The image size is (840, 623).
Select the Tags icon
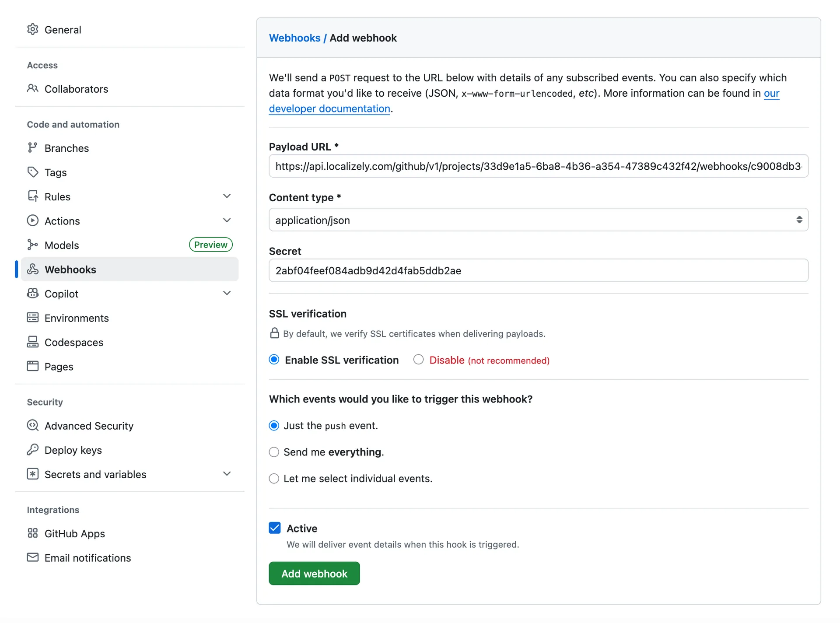33,172
